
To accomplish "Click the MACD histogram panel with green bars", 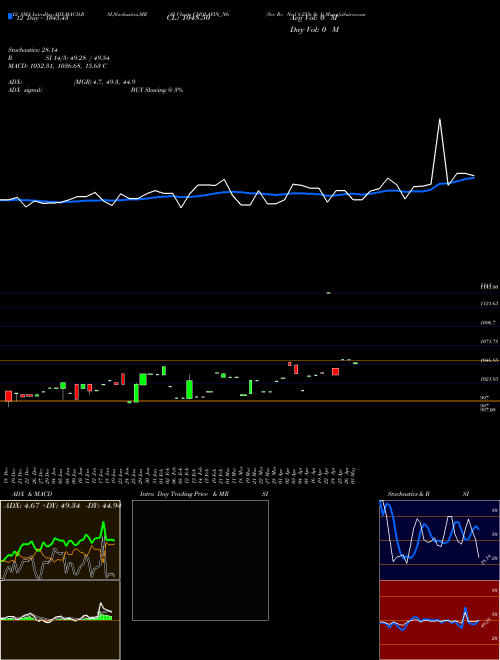I will coord(61,620).
